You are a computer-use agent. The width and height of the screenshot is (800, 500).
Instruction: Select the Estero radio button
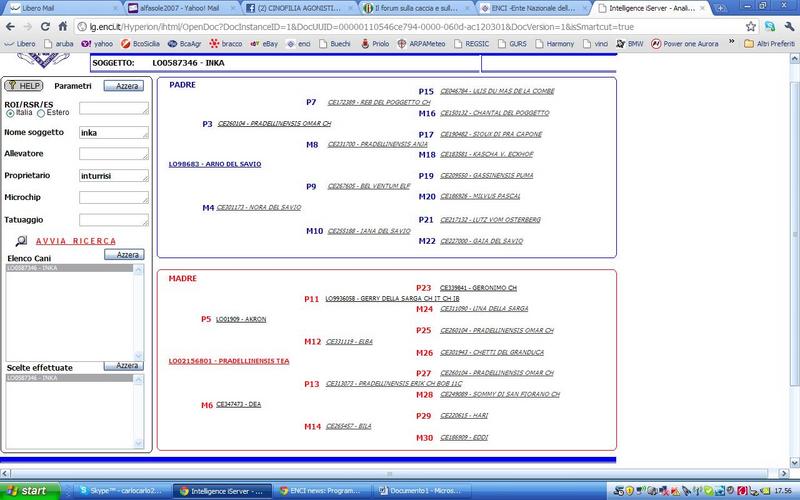pyautogui.click(x=42, y=112)
